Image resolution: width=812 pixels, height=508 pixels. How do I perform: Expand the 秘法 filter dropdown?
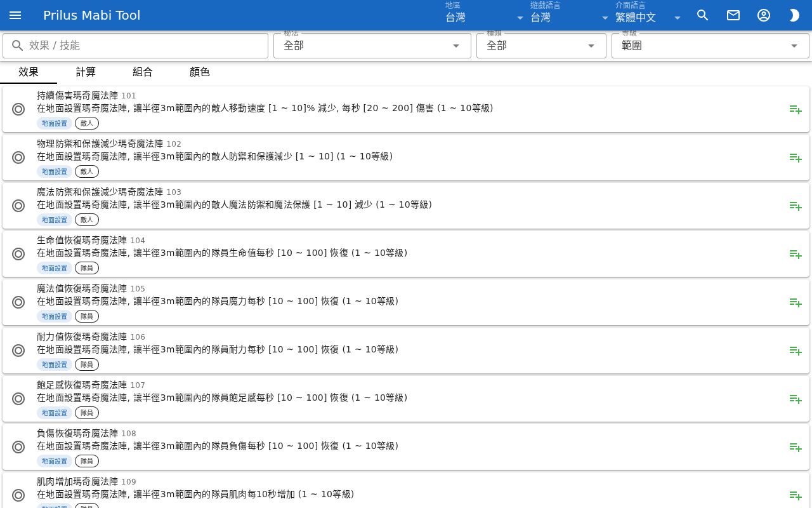[x=372, y=46]
